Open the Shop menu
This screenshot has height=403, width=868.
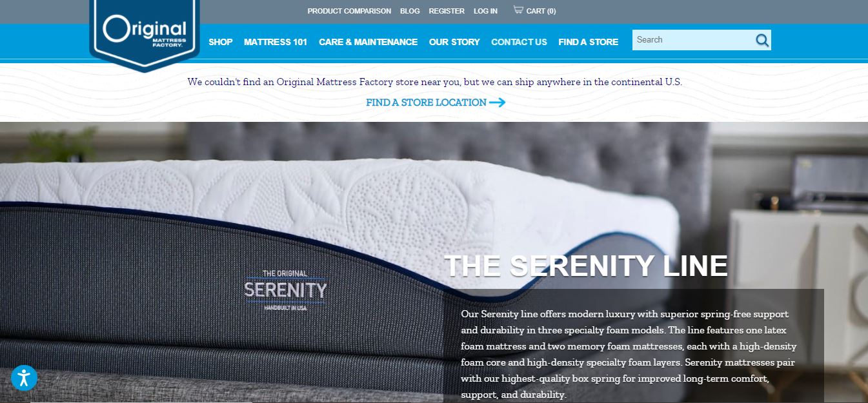221,42
